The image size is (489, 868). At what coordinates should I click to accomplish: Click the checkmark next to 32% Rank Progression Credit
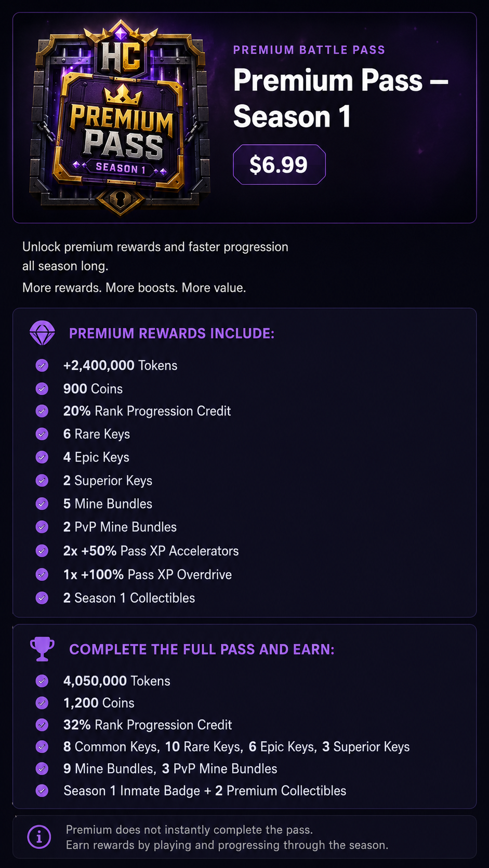pos(42,725)
